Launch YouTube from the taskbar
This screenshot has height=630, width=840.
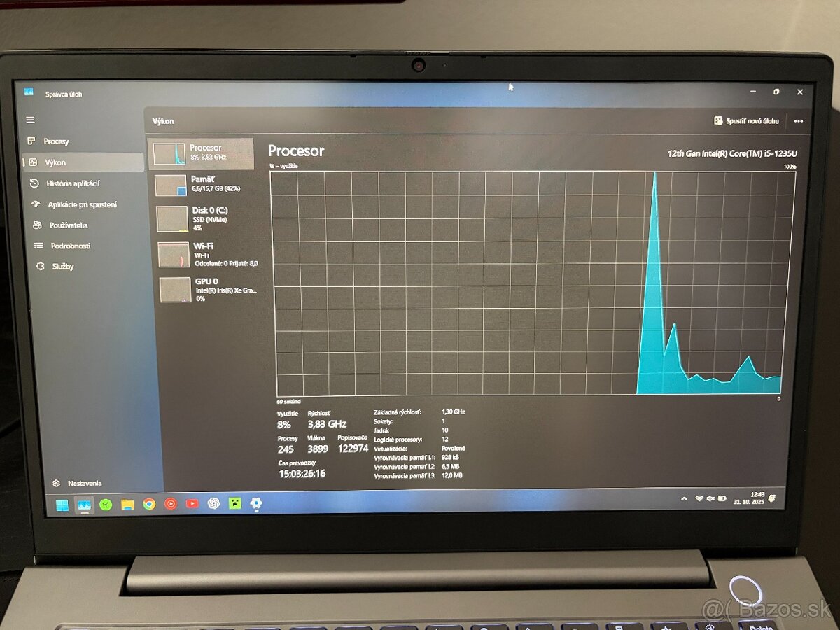[192, 503]
